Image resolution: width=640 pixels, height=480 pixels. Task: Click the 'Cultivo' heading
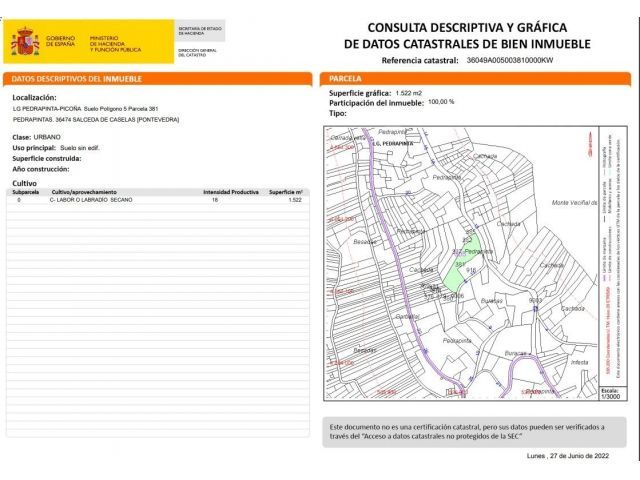(24, 183)
